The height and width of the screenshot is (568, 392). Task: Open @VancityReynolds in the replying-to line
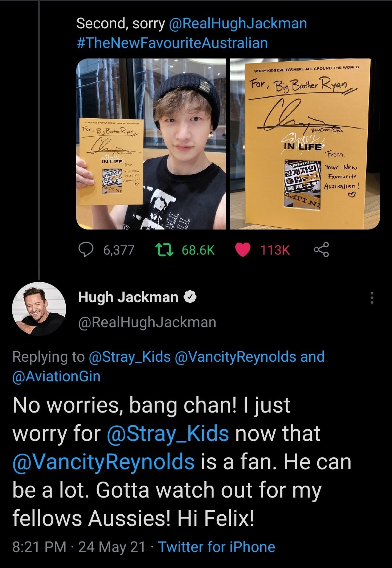(236, 357)
